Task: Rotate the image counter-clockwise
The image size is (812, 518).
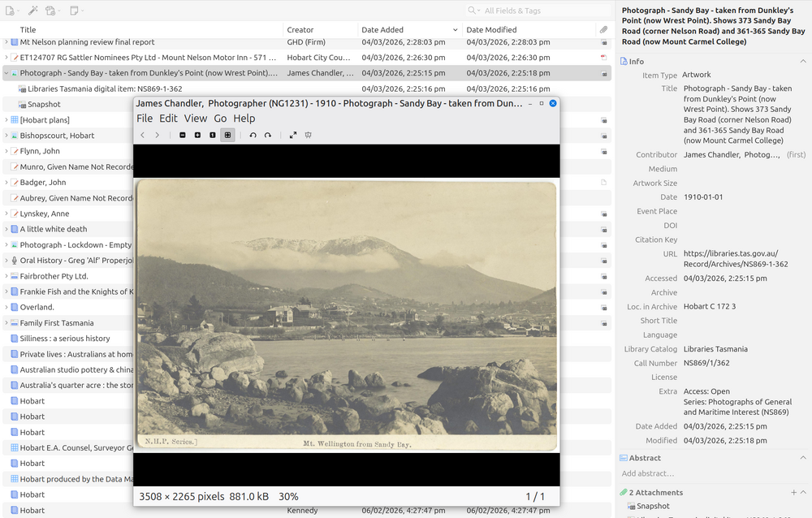Action: click(253, 135)
